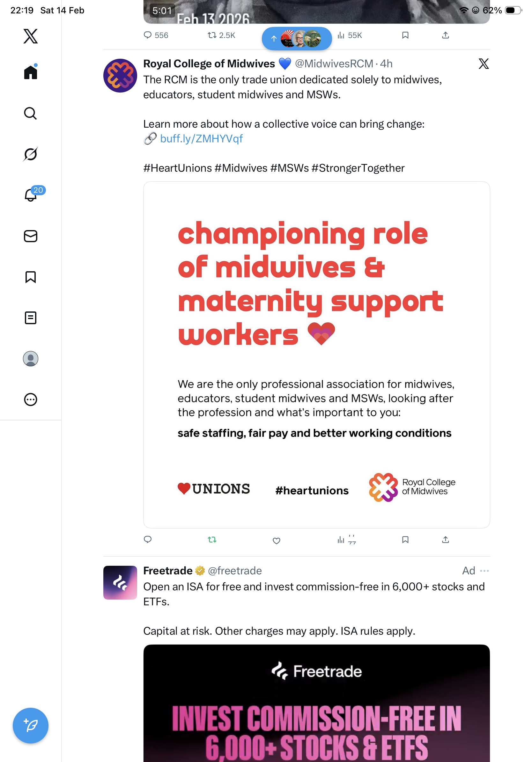Open Direct Messages envelope icon
The width and height of the screenshot is (532, 762).
(x=31, y=236)
